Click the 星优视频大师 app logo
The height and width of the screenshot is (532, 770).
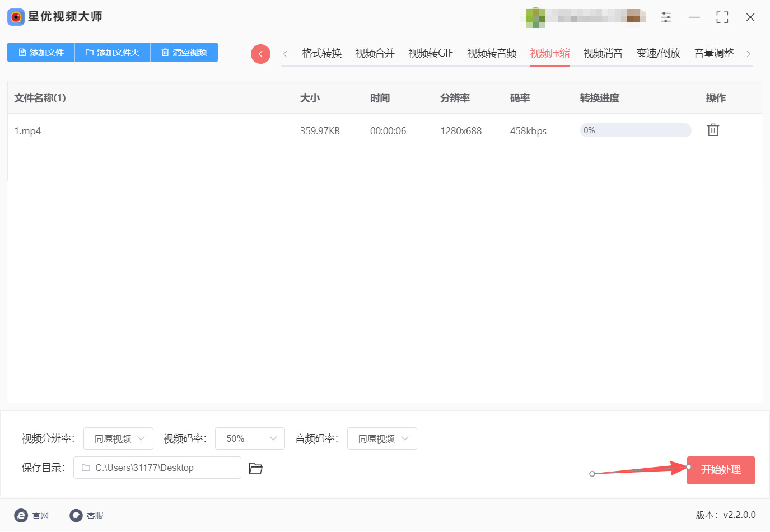tap(15, 17)
